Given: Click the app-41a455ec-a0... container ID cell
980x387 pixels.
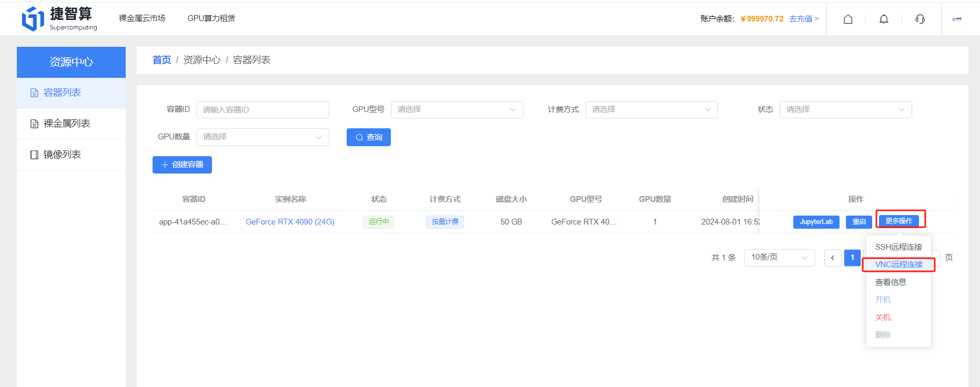Looking at the screenshot, I should tap(193, 222).
